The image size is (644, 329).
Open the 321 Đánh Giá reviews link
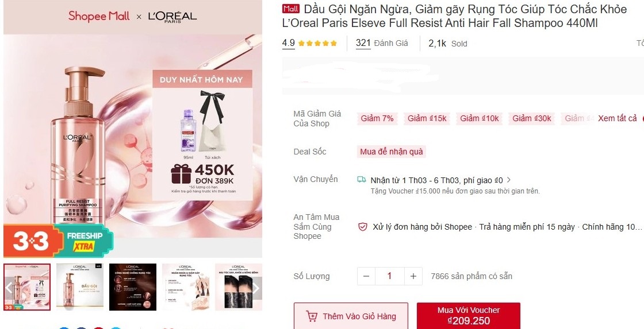point(382,43)
